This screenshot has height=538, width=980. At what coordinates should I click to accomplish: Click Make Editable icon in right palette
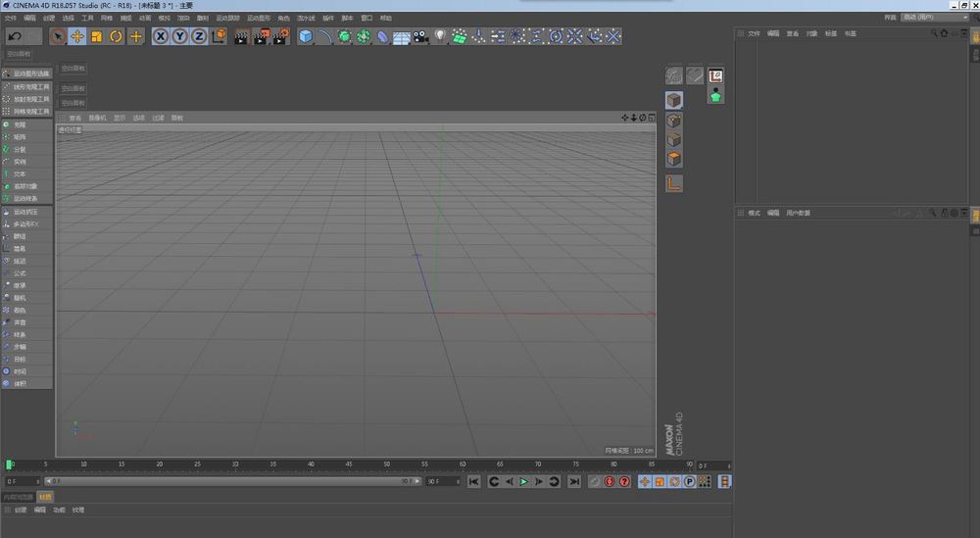pos(674,75)
